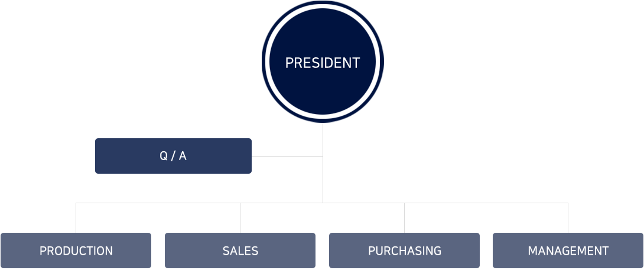This screenshot has width=644, height=270.
Task: Click the word MANAGEMENT
Action: [x=568, y=251]
